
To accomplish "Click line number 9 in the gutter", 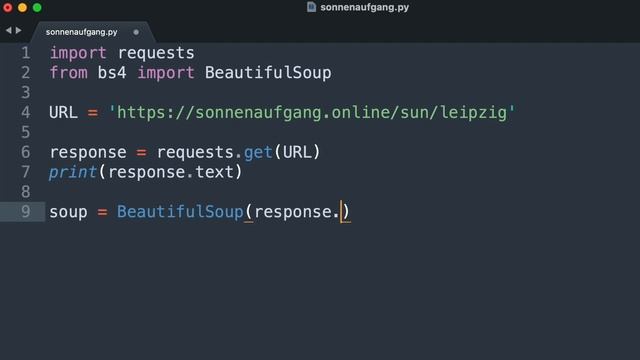I will [x=26, y=211].
